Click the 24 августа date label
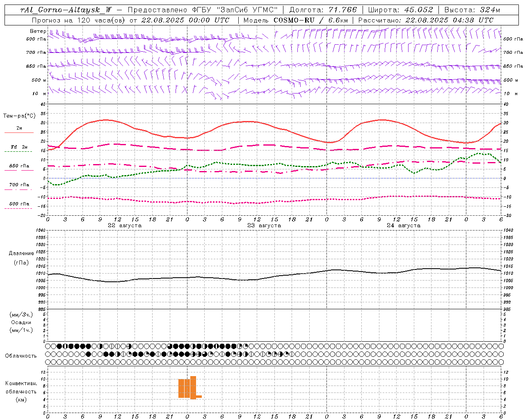Image resolution: width=525 pixels, height=420 pixels. (404, 226)
